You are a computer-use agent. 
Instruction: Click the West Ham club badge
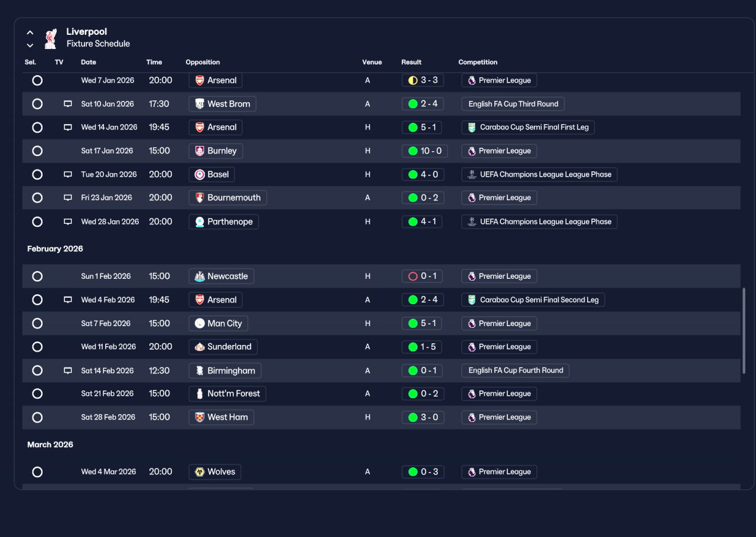[200, 417]
